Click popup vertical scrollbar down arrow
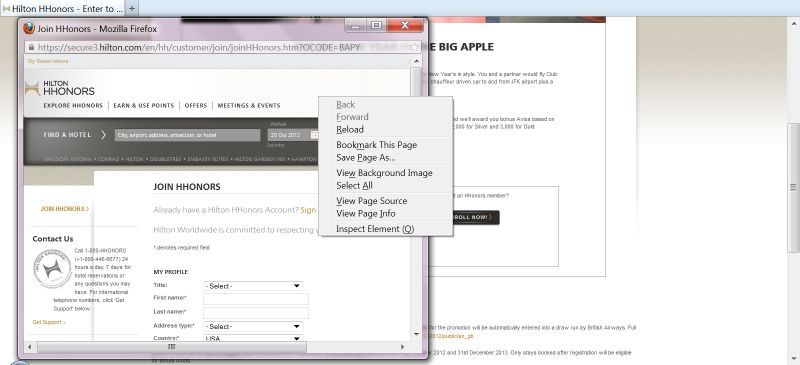The image size is (800, 365). point(416,334)
